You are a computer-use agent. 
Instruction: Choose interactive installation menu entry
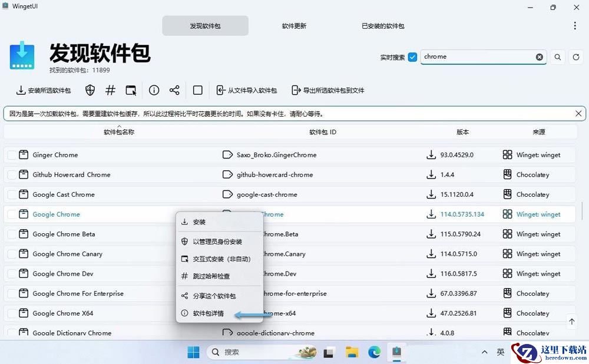(x=219, y=259)
